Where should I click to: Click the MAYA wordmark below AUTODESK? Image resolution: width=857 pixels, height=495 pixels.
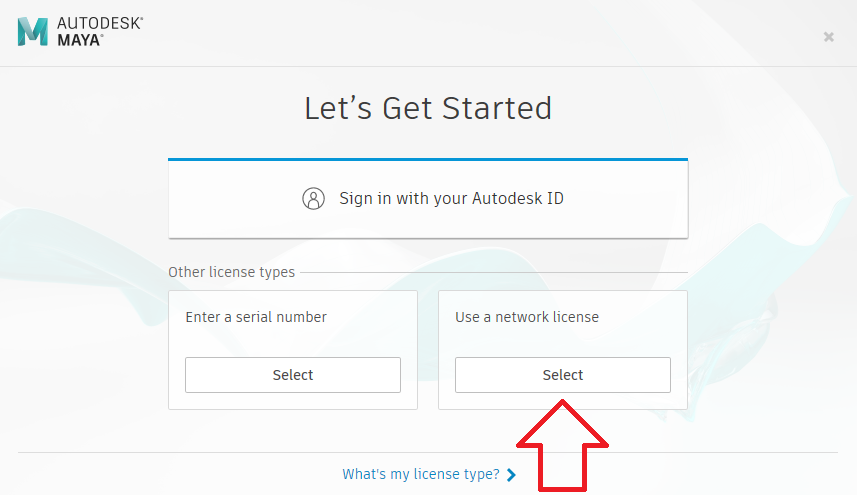point(80,40)
